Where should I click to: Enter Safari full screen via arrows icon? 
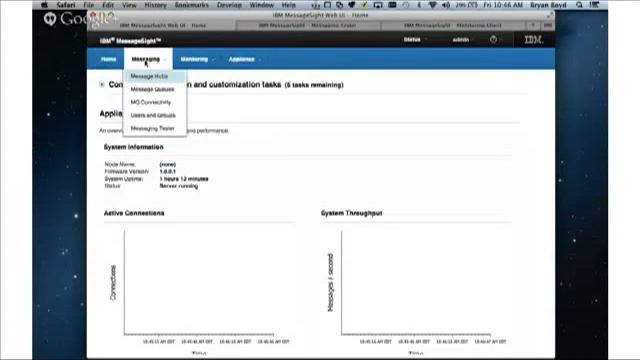pyautogui.click(x=550, y=15)
